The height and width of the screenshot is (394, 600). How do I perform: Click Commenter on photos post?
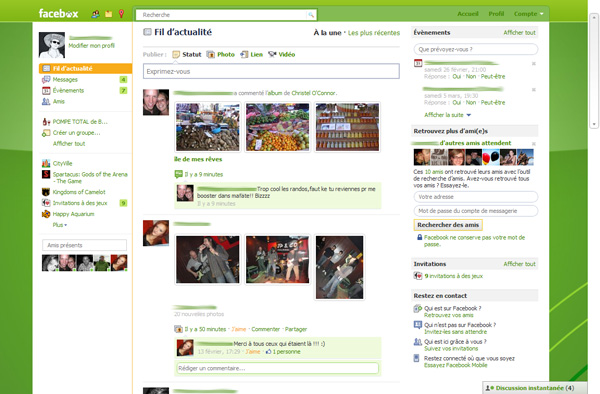(x=266, y=329)
